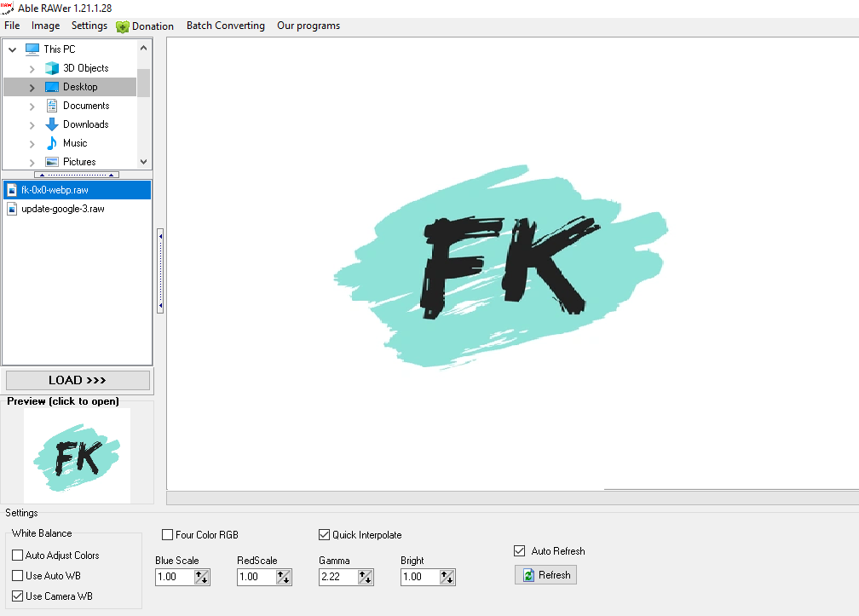Screen dimensions: 859x616
Task: Click the This PC computer icon
Action: 32,49
